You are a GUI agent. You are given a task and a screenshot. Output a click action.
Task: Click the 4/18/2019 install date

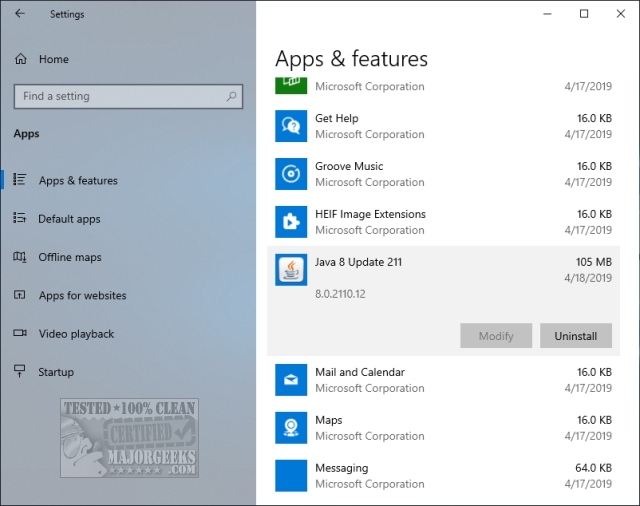pyautogui.click(x=588, y=278)
